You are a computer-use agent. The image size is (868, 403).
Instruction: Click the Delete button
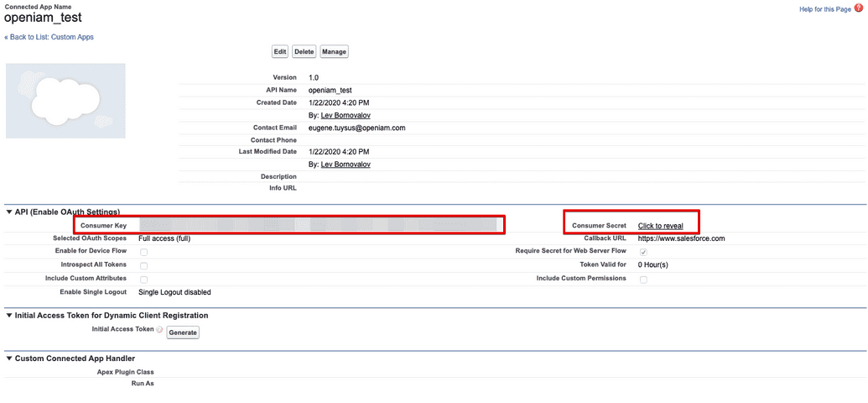pos(304,51)
